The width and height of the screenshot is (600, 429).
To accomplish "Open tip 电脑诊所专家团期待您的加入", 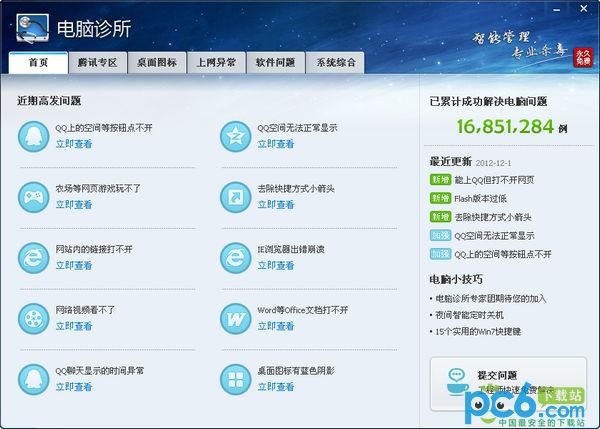I will point(491,299).
